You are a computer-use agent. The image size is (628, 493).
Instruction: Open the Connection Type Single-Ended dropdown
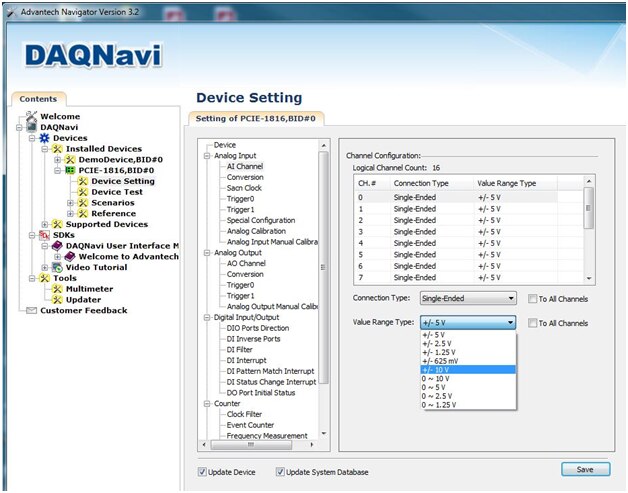click(468, 298)
